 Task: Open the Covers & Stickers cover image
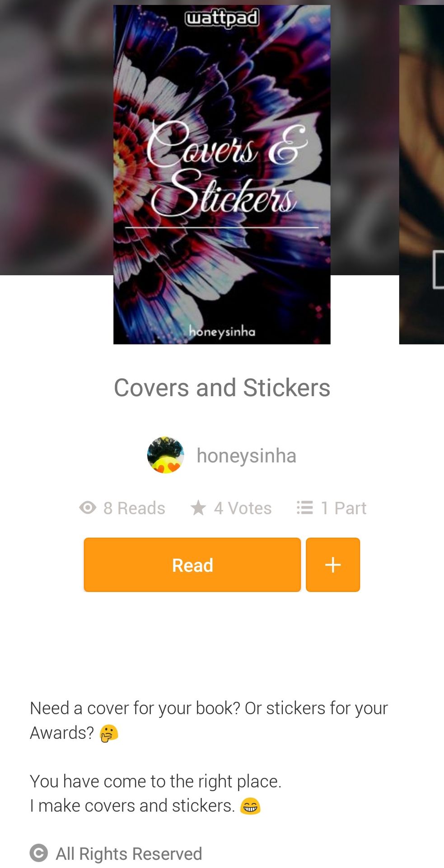pyautogui.click(x=222, y=175)
